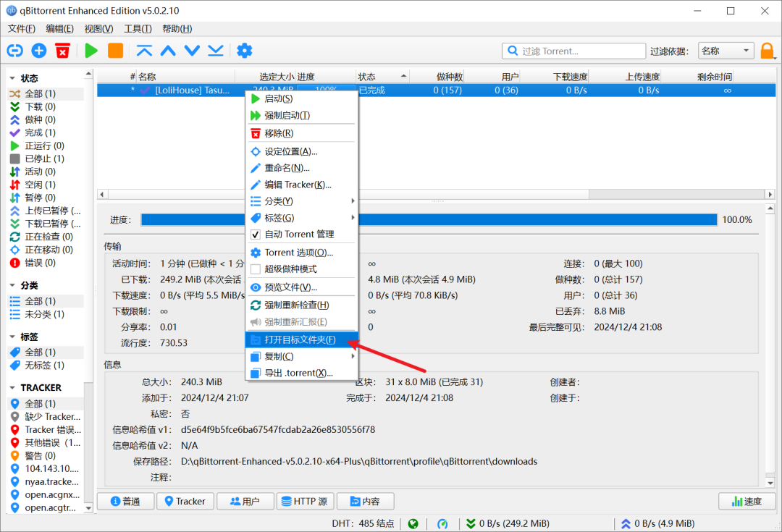Click the red remove torrent toolbar icon

(62, 51)
